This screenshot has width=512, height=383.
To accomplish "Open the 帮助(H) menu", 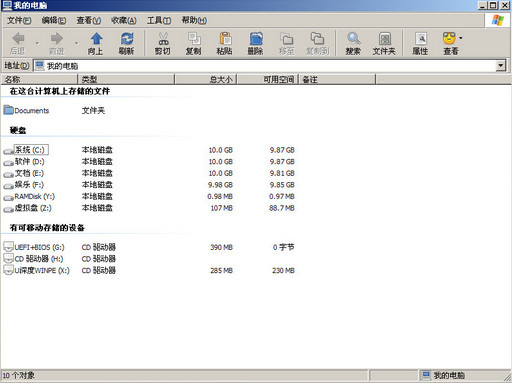I will click(x=194, y=20).
